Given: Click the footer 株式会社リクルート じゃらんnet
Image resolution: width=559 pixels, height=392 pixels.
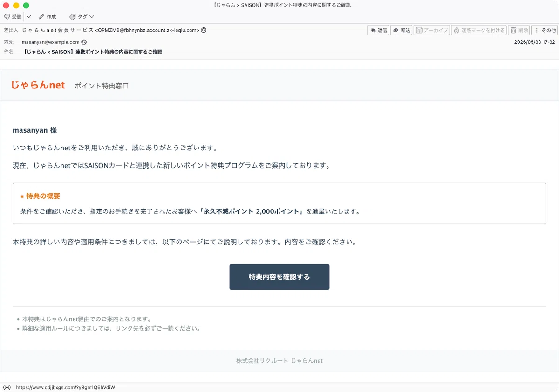Looking at the screenshot, I should coord(279,361).
